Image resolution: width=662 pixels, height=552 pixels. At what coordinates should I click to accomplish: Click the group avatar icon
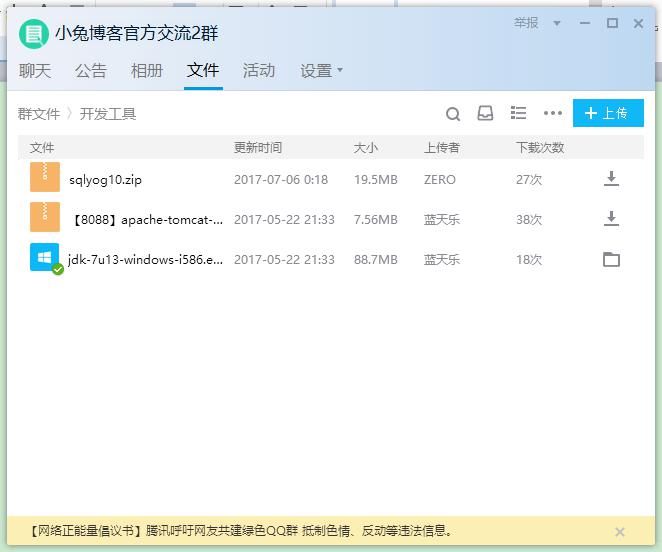(34, 34)
